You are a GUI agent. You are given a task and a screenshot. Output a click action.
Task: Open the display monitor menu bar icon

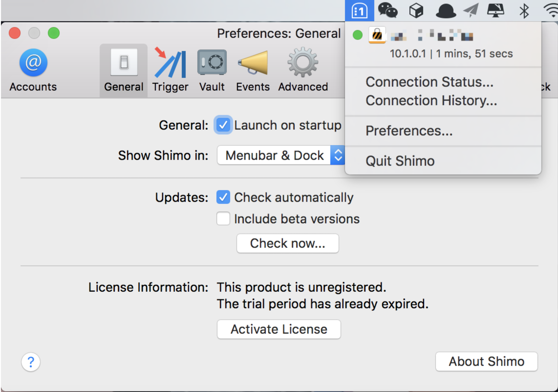(x=495, y=11)
